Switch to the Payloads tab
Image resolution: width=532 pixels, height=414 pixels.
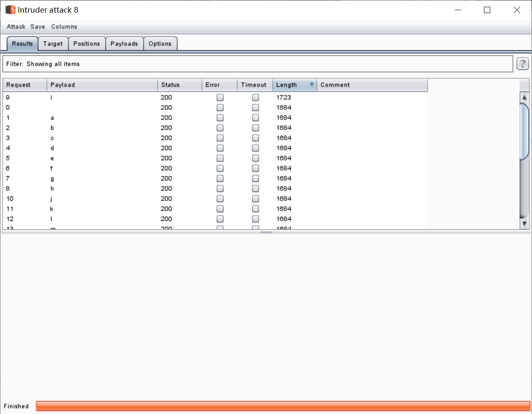click(124, 44)
